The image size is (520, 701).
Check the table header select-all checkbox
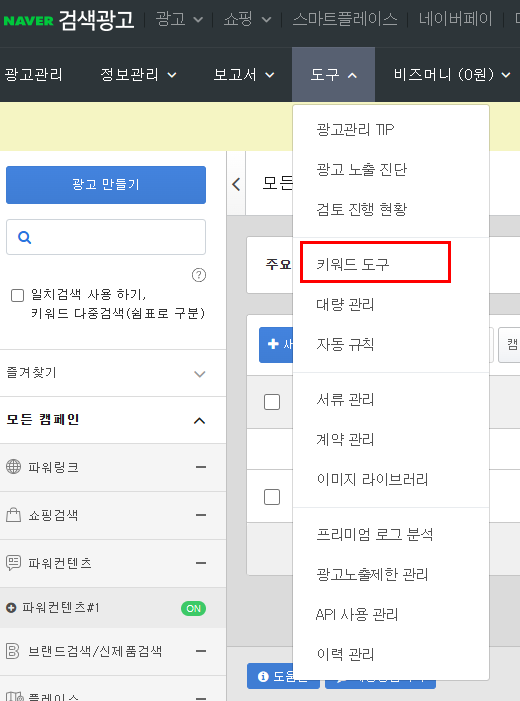tap(272, 402)
